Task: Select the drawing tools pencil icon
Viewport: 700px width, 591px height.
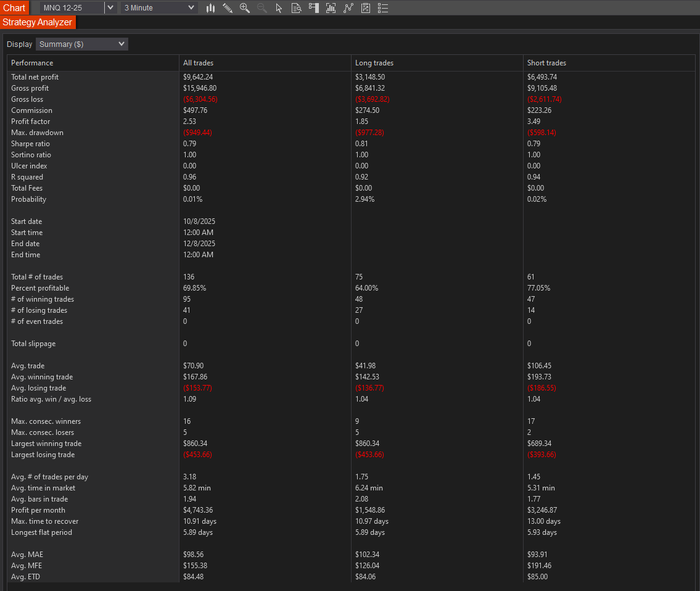Action: point(228,8)
